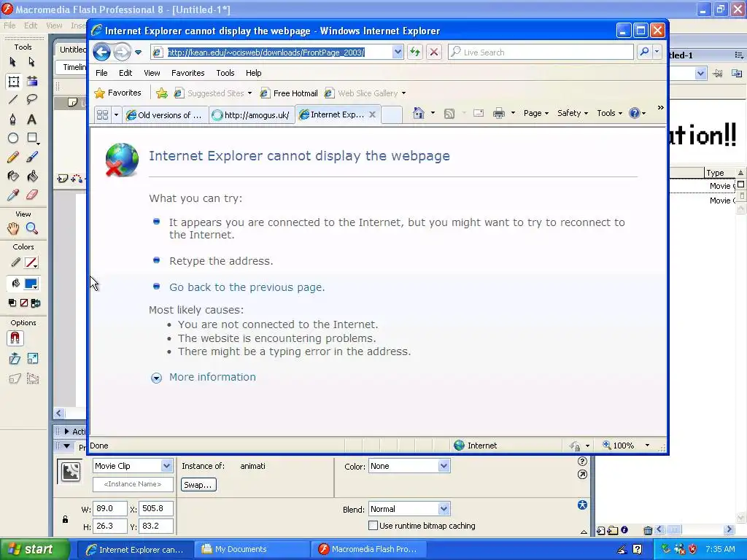Viewport: 747px width, 560px height.
Task: Open the IE File menu
Action: coord(101,73)
